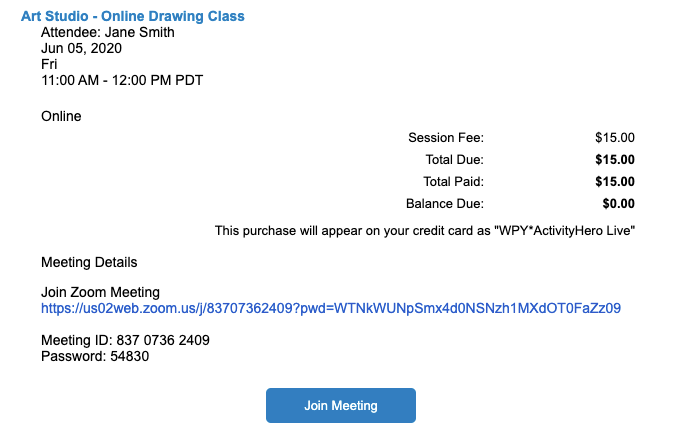Select the Password 54830 line

coord(95,356)
